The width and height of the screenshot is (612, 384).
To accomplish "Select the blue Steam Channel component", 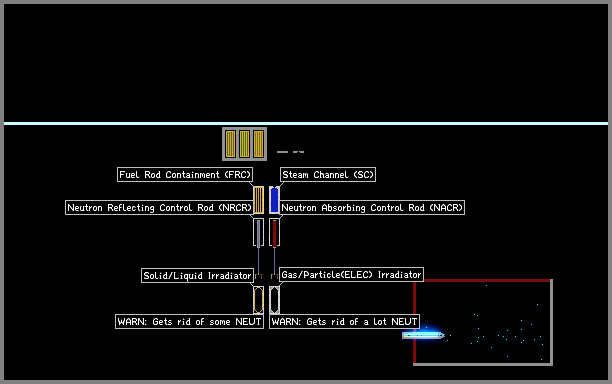I will 274,200.
